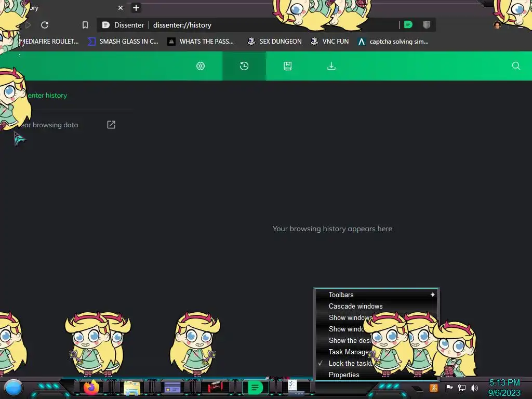
Task: Switch to the green Dissenter taskbar button
Action: (x=255, y=388)
